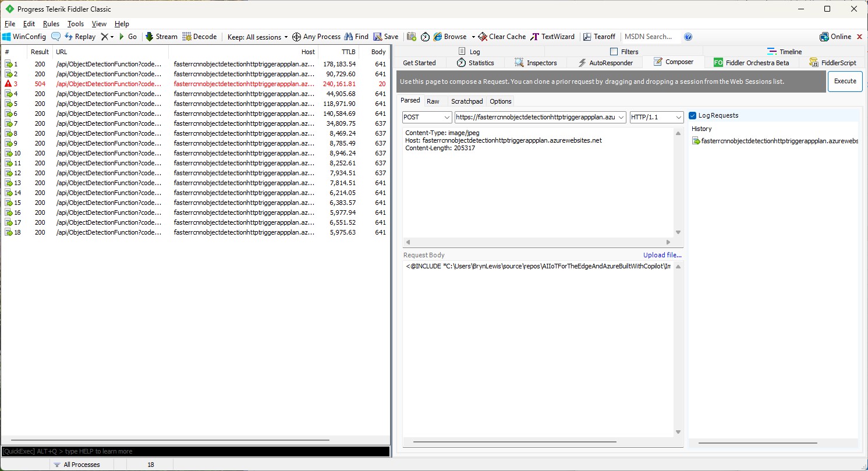Click the Upload file... link
868x471 pixels.
(x=662, y=255)
